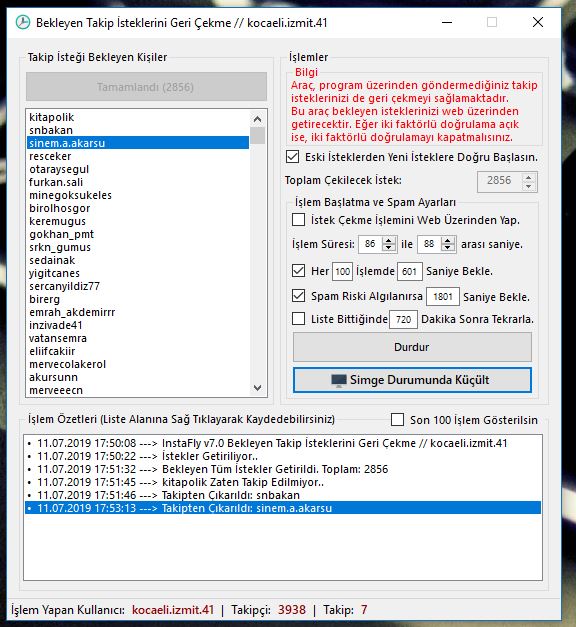The width and height of the screenshot is (576, 627).
Task: Click the Durdur button
Action: point(412,347)
